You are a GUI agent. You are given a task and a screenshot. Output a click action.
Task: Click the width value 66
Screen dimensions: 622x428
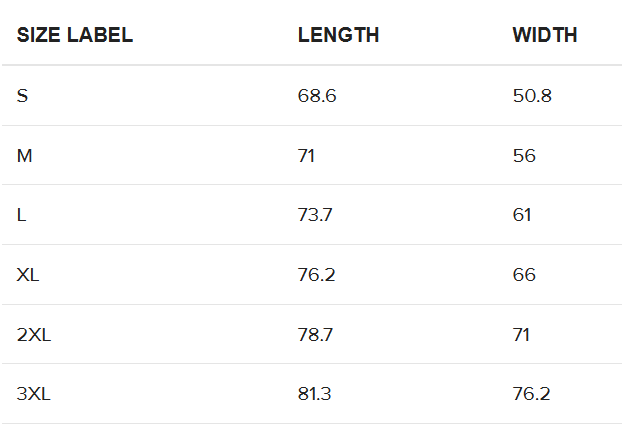click(x=524, y=274)
